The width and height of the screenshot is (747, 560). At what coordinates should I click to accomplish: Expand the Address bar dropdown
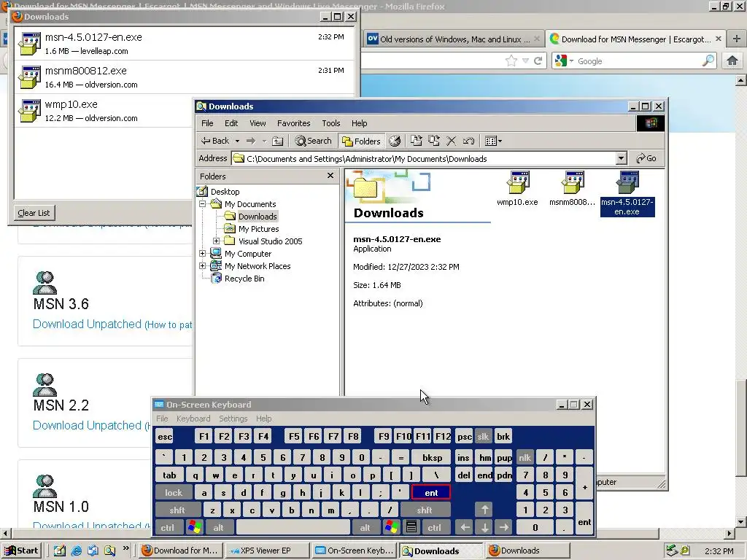click(622, 158)
